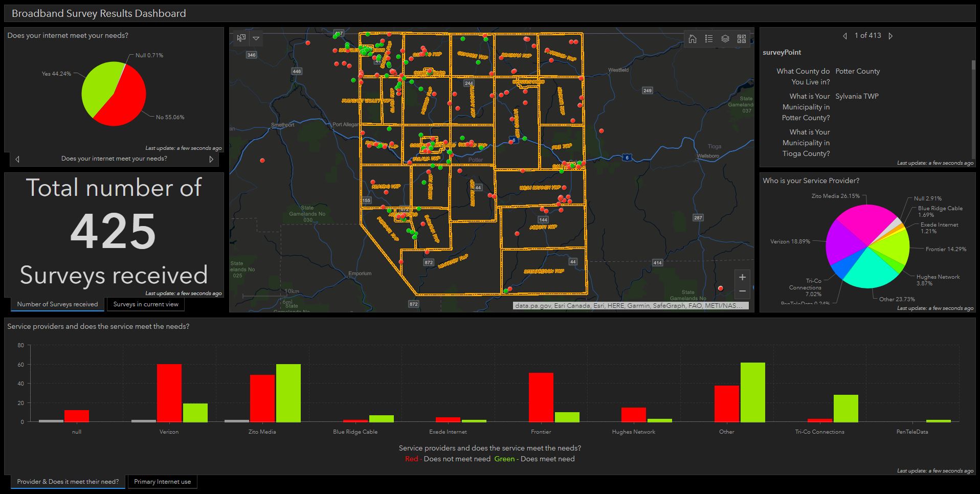The image size is (980, 494).
Task: Zoom in using the map plus icon
Action: pos(743,277)
